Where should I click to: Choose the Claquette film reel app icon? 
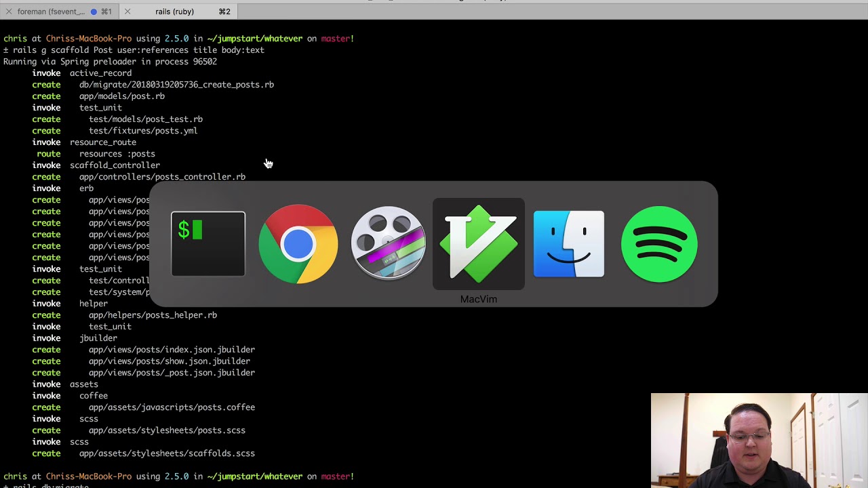point(389,243)
